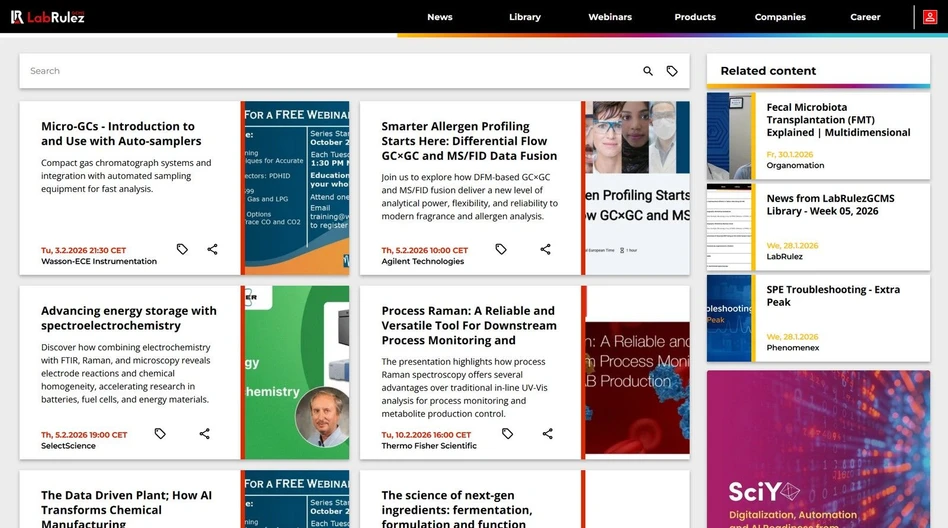Share the Micro-GCs webinar
948x528 pixels.
pyautogui.click(x=212, y=249)
